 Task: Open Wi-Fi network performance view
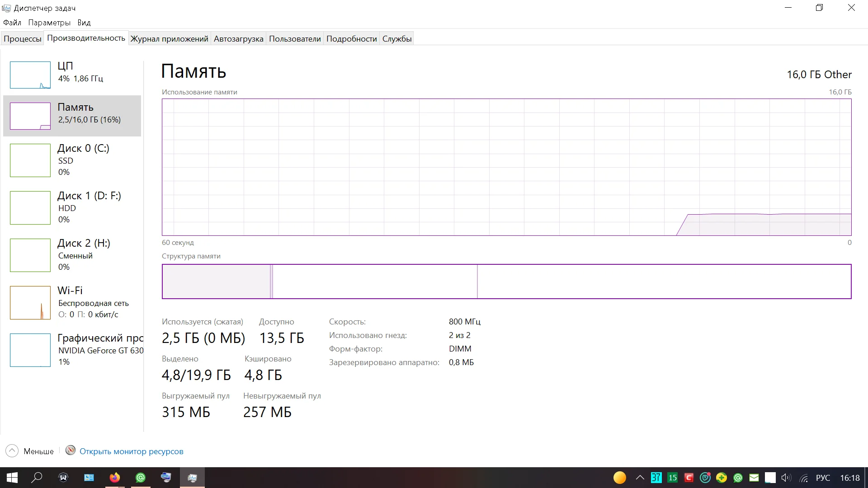click(x=72, y=302)
